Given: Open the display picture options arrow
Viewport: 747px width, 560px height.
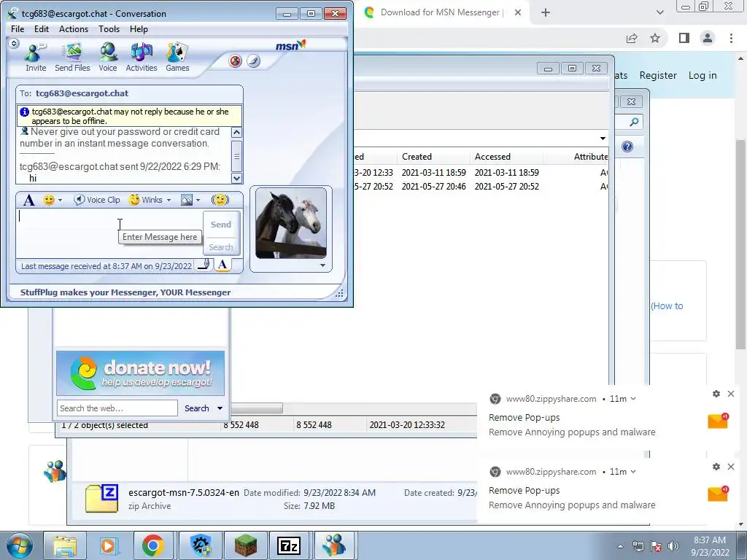Looking at the screenshot, I should (322, 265).
